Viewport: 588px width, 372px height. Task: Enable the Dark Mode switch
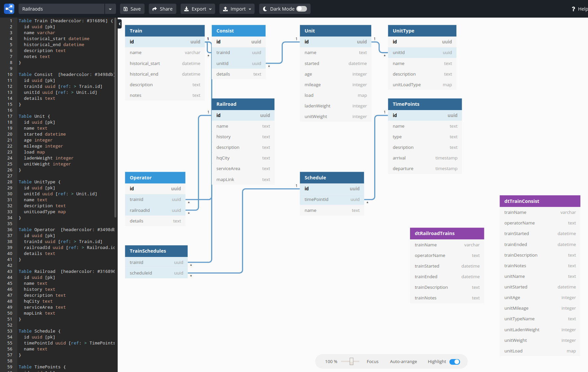(302, 9)
